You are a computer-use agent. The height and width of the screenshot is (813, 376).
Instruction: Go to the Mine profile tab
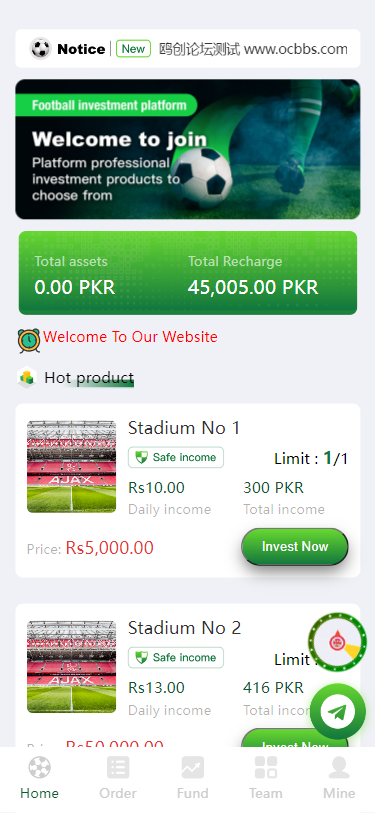[x=339, y=777]
